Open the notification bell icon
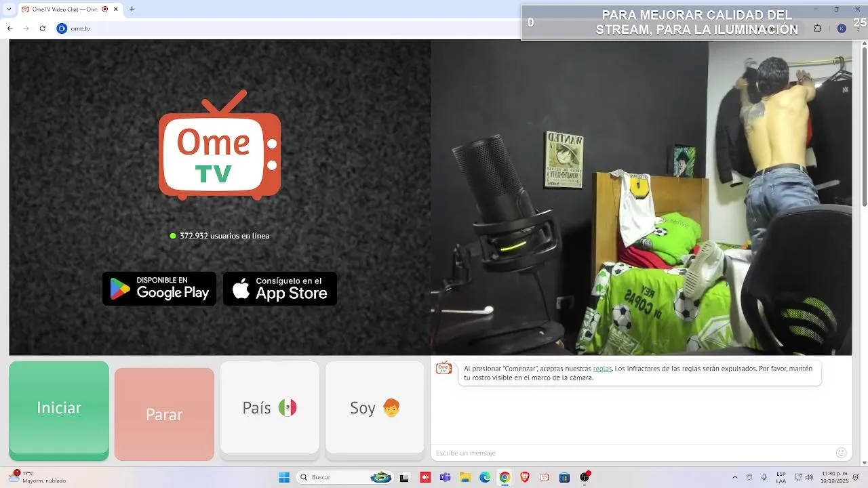This screenshot has width=868, height=488. click(856, 477)
